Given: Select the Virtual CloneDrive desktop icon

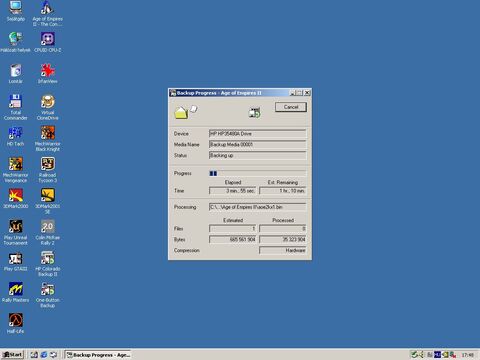Looking at the screenshot, I should 48,107.
